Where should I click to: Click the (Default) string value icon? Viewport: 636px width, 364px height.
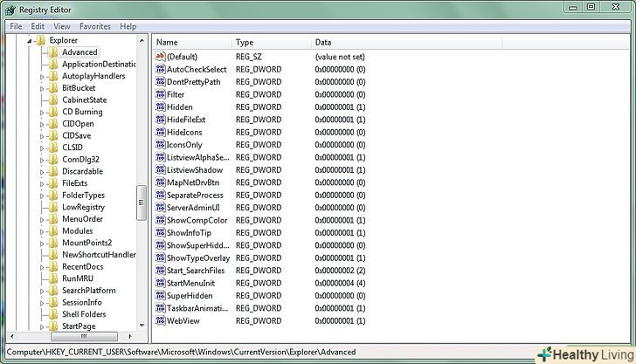[x=160, y=57]
